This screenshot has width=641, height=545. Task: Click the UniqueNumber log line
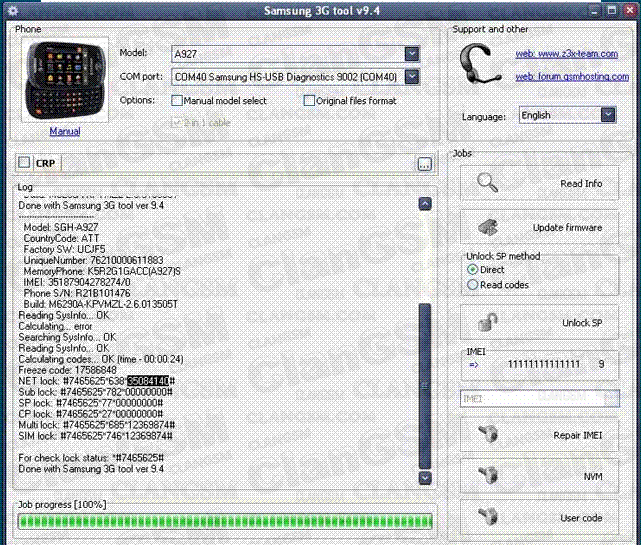click(x=93, y=260)
